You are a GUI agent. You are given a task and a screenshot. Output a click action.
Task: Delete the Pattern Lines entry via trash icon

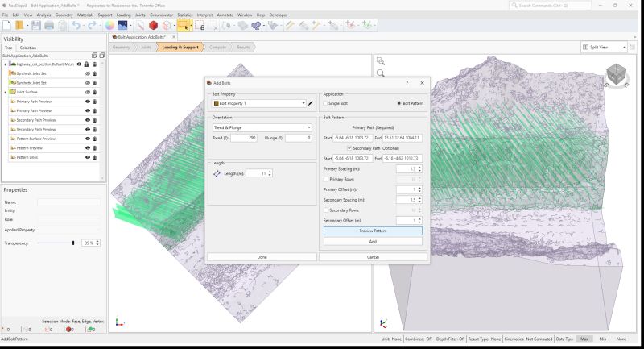(95, 157)
